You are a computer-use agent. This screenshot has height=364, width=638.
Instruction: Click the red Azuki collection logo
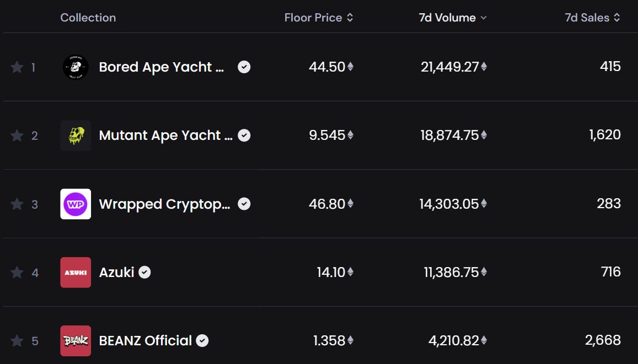click(x=76, y=273)
